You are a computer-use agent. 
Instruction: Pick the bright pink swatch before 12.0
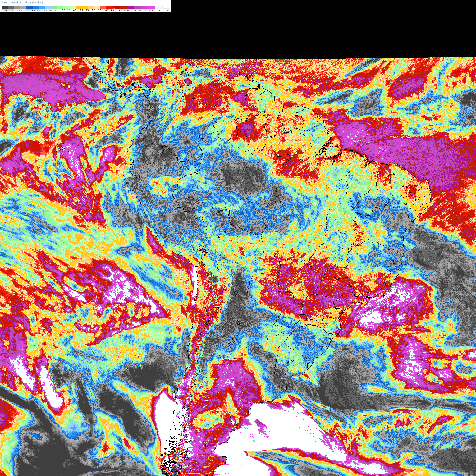click(x=152, y=7)
